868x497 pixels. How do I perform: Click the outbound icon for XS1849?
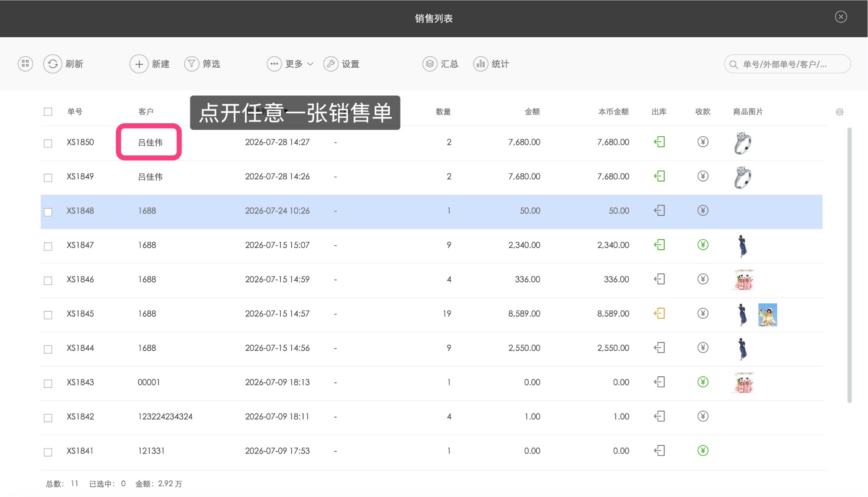coord(659,176)
